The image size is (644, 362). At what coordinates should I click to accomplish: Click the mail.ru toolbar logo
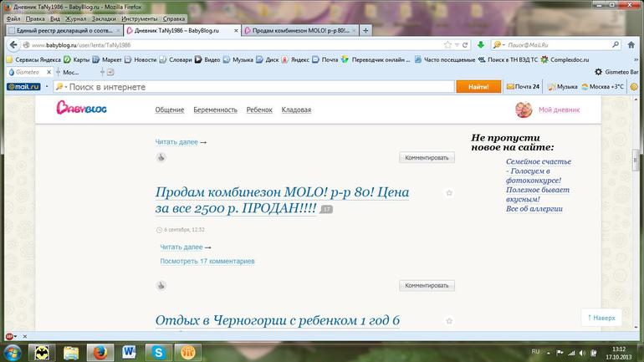[23, 87]
